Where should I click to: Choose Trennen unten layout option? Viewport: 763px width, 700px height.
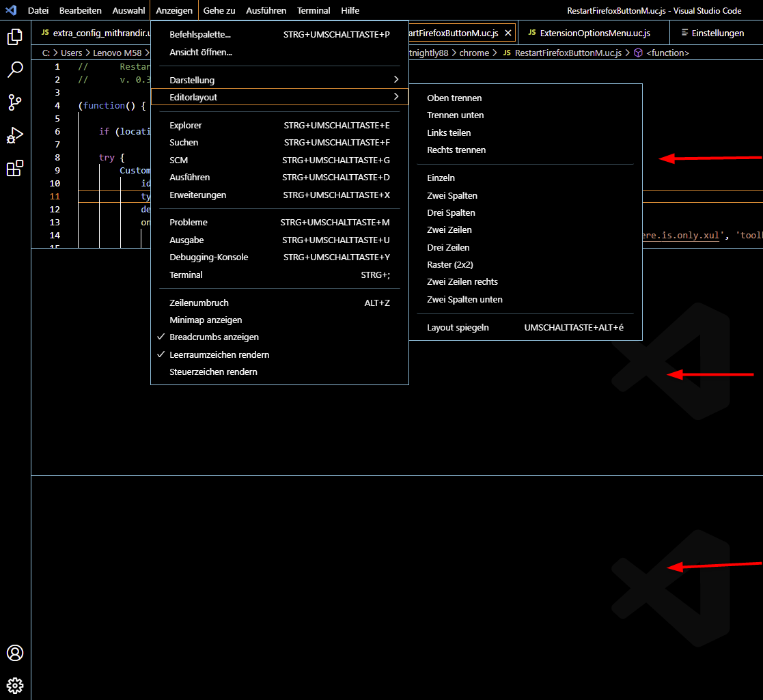[525, 115]
